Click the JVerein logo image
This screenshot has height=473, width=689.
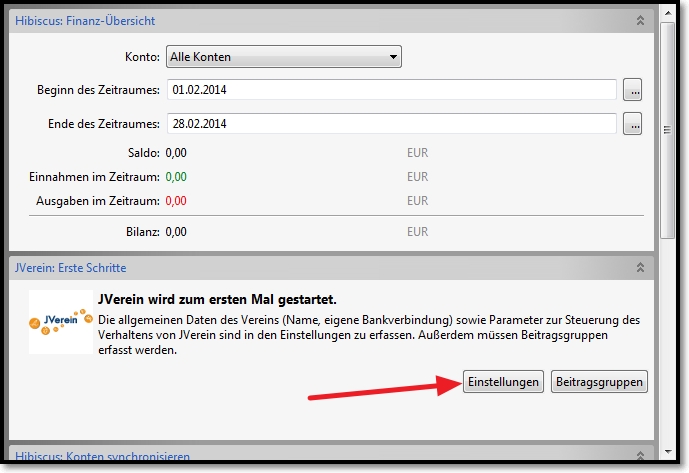[61, 322]
